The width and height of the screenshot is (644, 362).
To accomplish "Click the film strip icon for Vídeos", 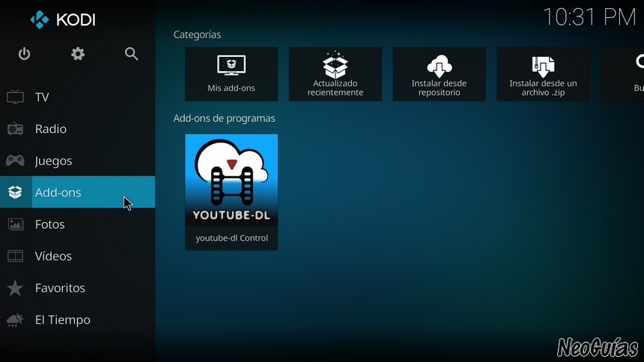I will (15, 256).
